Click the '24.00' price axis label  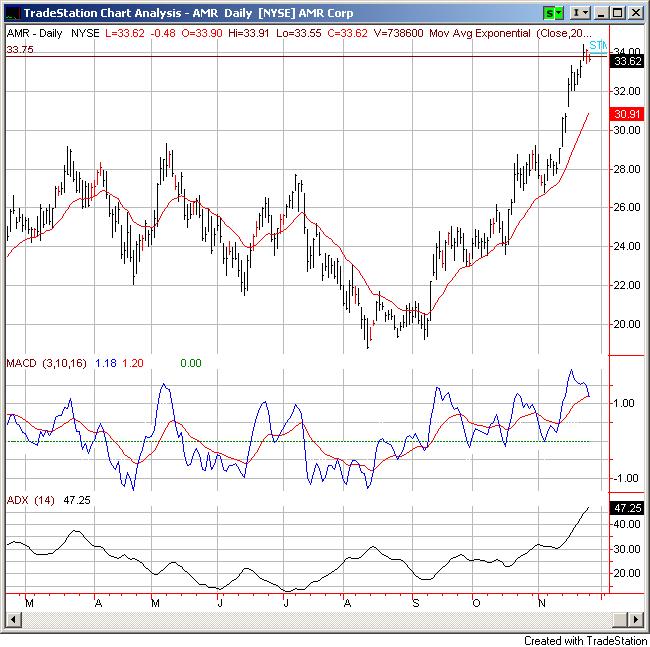point(627,246)
